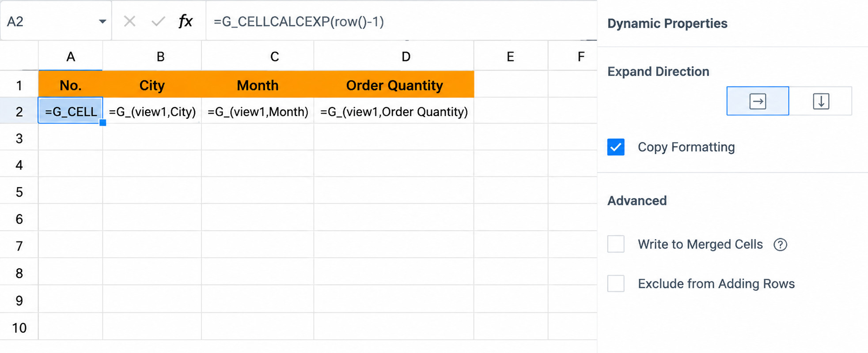This screenshot has height=353, width=868.
Task: Open the help icon beside Write to Merged Cells
Action: pyautogui.click(x=780, y=244)
